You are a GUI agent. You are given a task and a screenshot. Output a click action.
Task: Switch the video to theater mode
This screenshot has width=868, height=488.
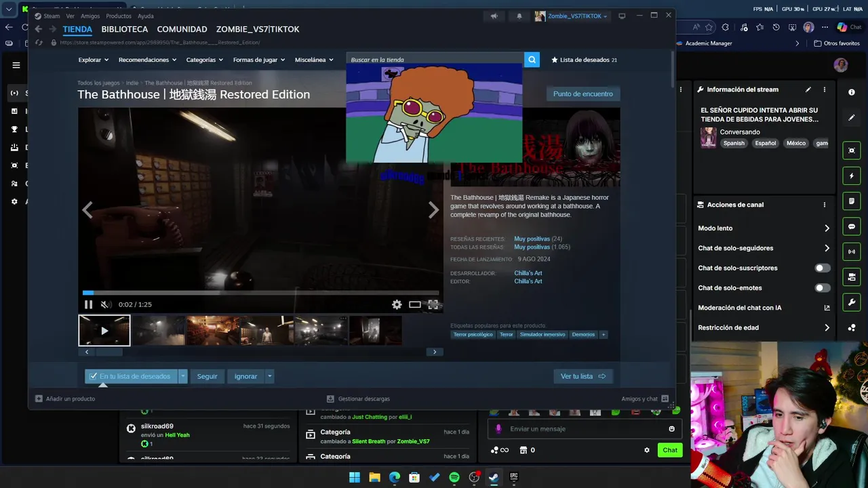[414, 304]
